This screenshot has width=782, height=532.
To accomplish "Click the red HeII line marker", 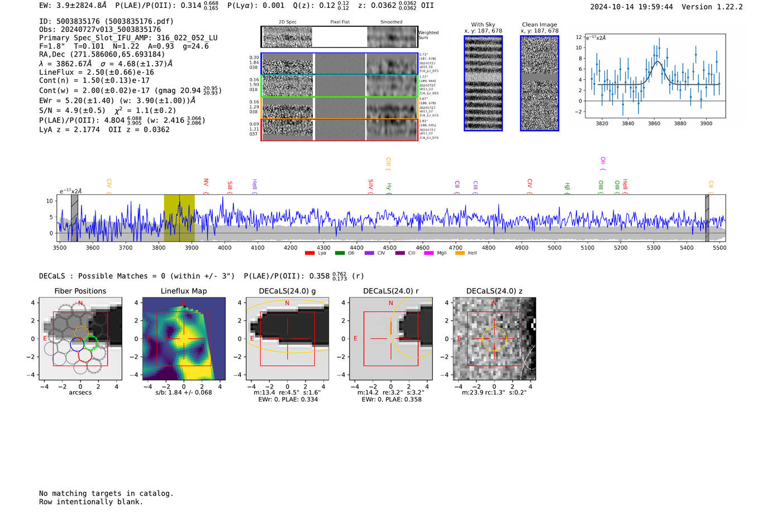I will (x=625, y=186).
